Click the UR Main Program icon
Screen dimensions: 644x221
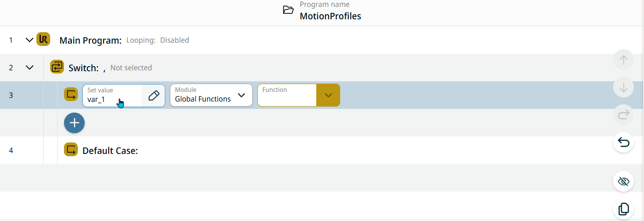43,40
